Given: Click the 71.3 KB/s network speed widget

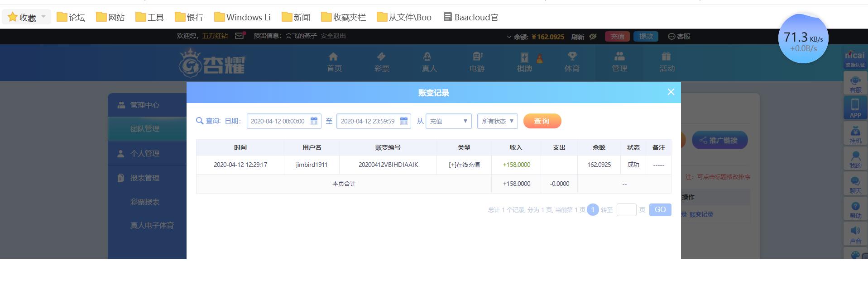Looking at the screenshot, I should [803, 38].
